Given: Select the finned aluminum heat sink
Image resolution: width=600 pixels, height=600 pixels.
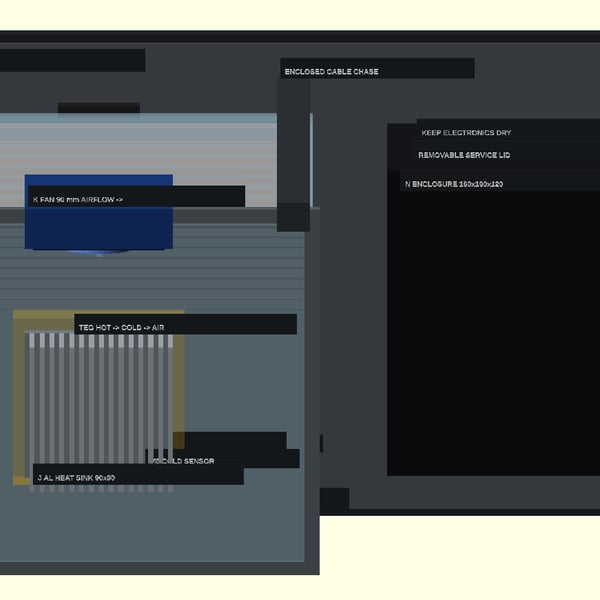Looking at the screenshot, I should [101, 411].
